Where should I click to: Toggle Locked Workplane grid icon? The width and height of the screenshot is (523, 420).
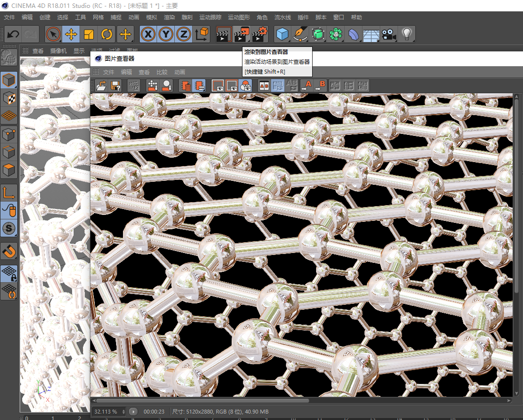(x=9, y=274)
